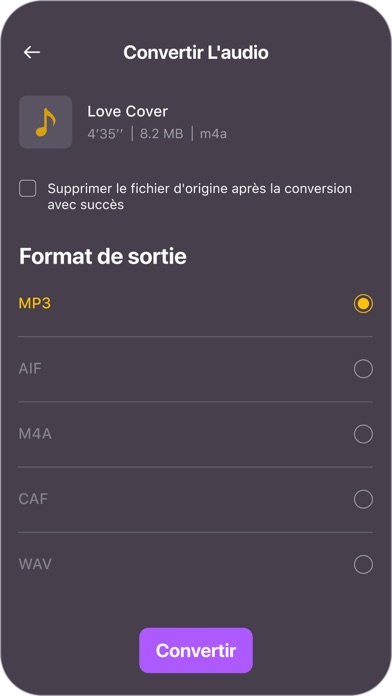Click the file details line showing 8.2 MB
This screenshot has height=696, width=392.
click(x=157, y=134)
